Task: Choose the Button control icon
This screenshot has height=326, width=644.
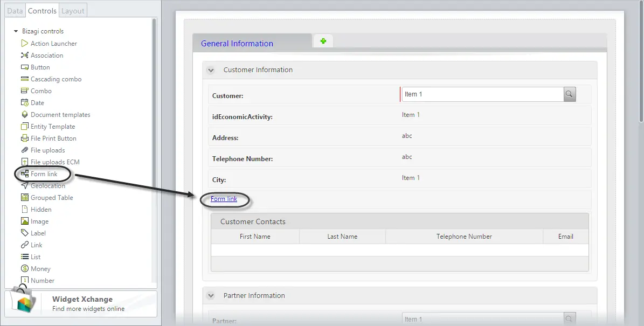Action: point(25,67)
